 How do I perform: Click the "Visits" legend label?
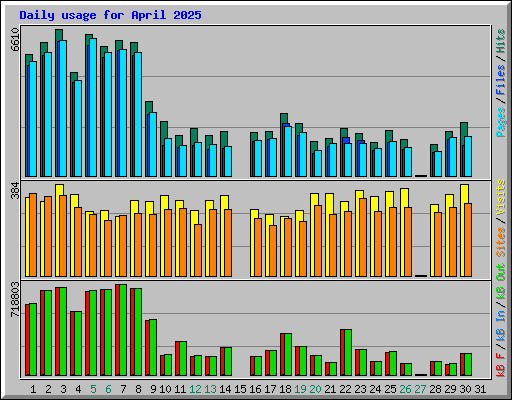click(x=501, y=197)
